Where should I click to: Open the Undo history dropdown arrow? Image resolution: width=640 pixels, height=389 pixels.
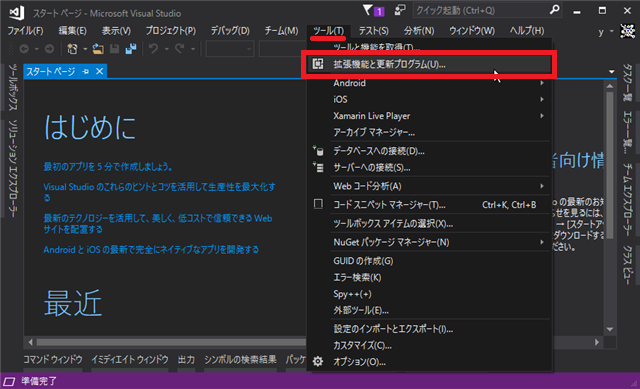tap(167, 49)
